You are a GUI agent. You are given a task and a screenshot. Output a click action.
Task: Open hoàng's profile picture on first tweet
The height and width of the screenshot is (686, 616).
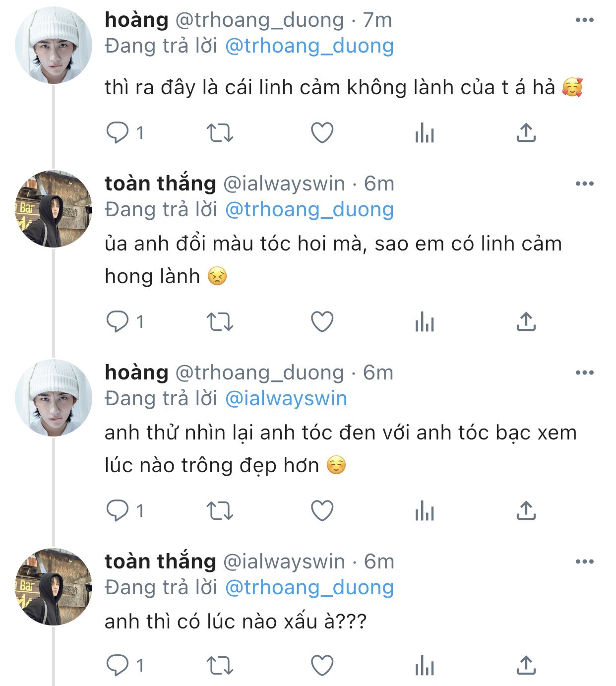tap(54, 45)
